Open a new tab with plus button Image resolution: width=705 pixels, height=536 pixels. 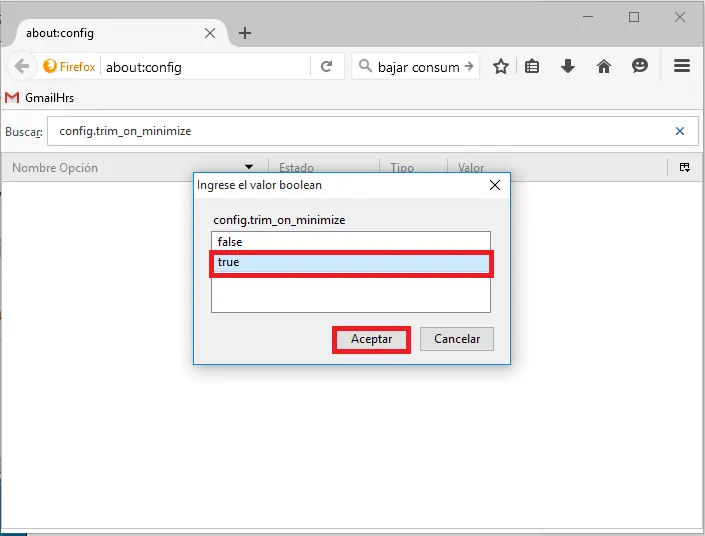coord(245,33)
